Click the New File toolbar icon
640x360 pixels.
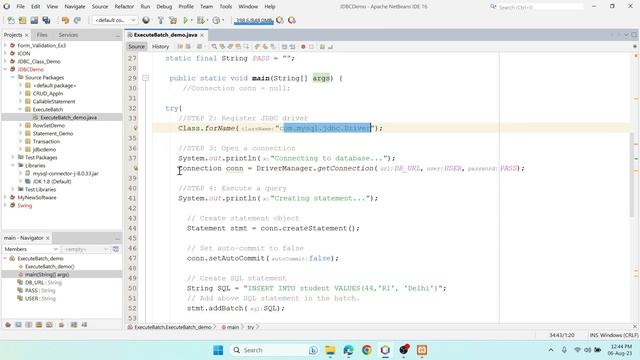tap(11, 20)
